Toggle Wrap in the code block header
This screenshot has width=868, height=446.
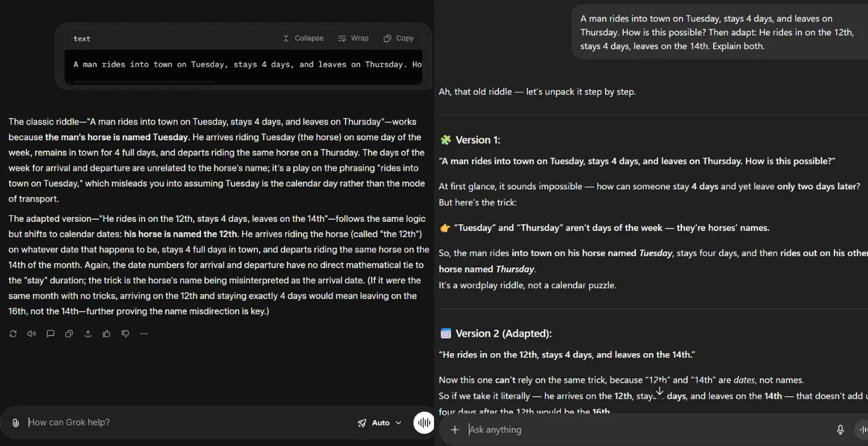click(353, 38)
